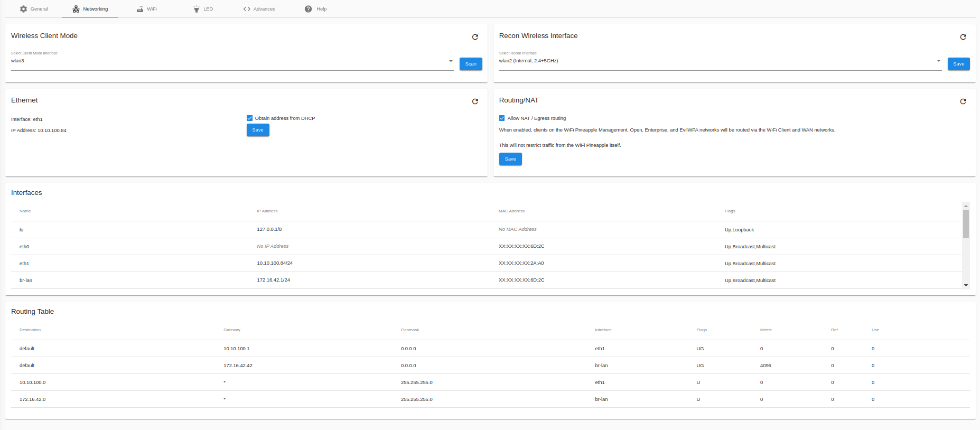Click the WiFi tab router icon
The height and width of the screenshot is (430, 980).
pos(140,9)
